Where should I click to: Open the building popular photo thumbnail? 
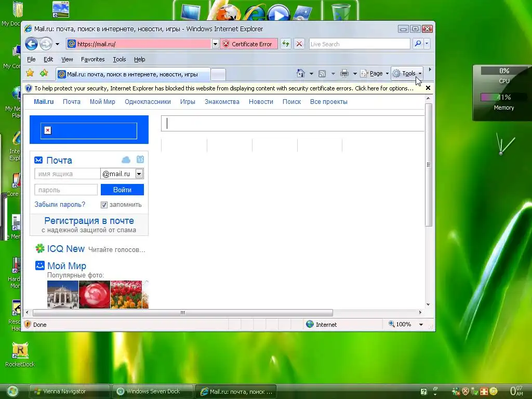pyautogui.click(x=63, y=295)
